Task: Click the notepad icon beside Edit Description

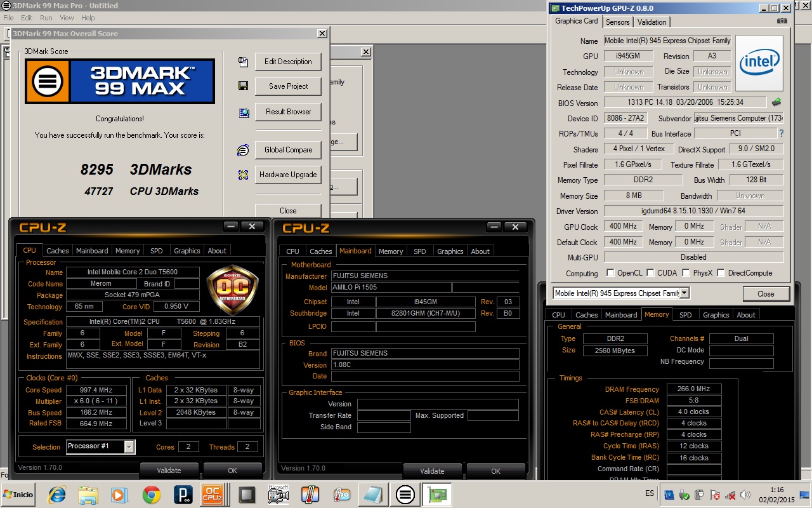Action: pyautogui.click(x=243, y=62)
